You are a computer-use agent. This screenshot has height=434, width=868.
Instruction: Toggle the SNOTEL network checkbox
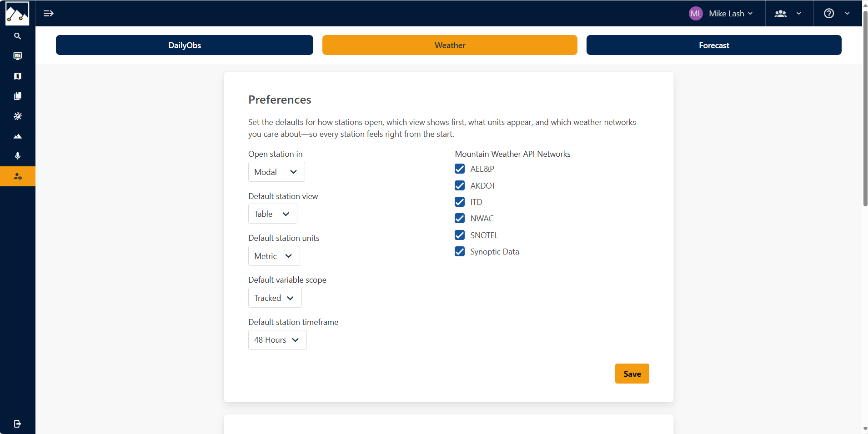click(x=460, y=235)
